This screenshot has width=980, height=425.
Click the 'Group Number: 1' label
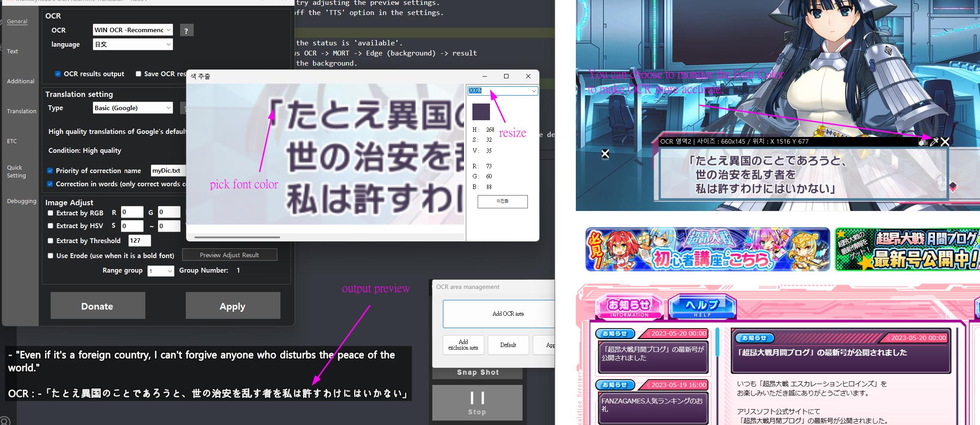click(210, 270)
